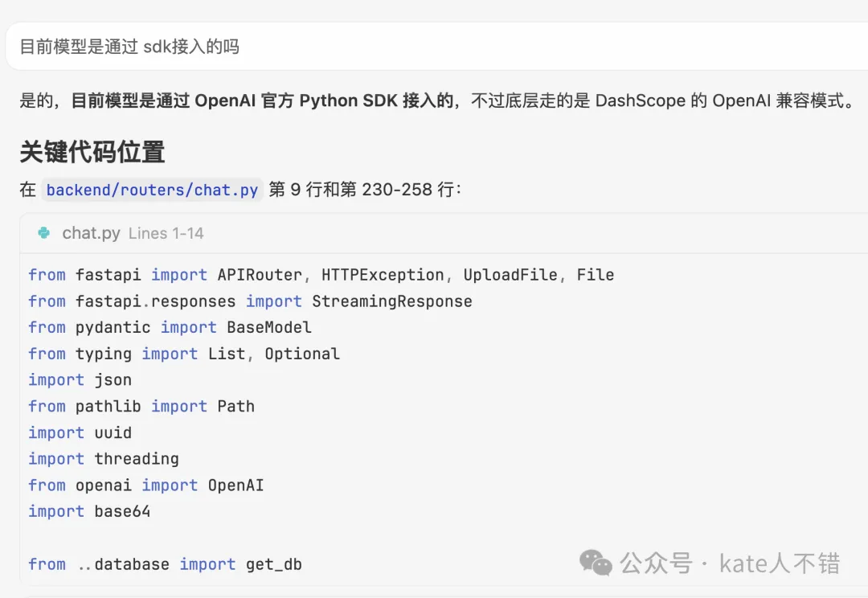
Task: Click the line 'import uuid'
Action: point(80,432)
